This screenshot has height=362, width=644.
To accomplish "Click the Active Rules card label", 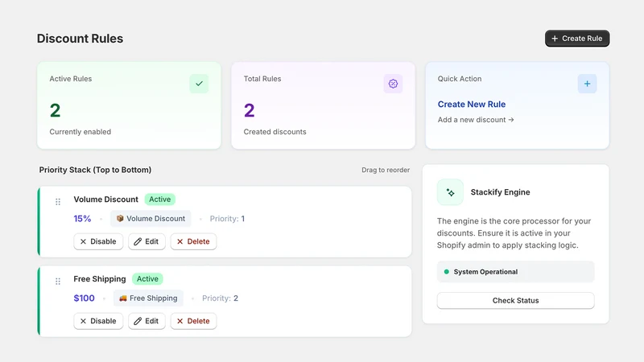I will [x=71, y=79].
